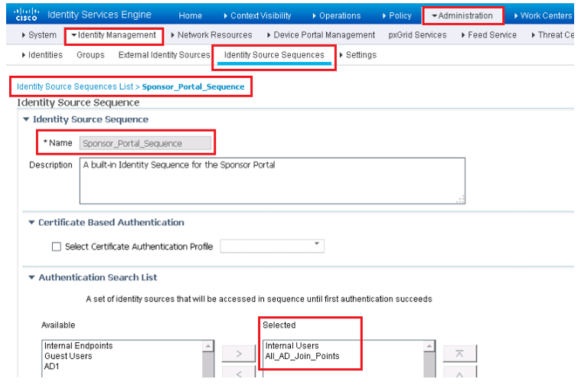Select Internal Users in Selected list
Screen dimensions: 581x392
click(292, 346)
